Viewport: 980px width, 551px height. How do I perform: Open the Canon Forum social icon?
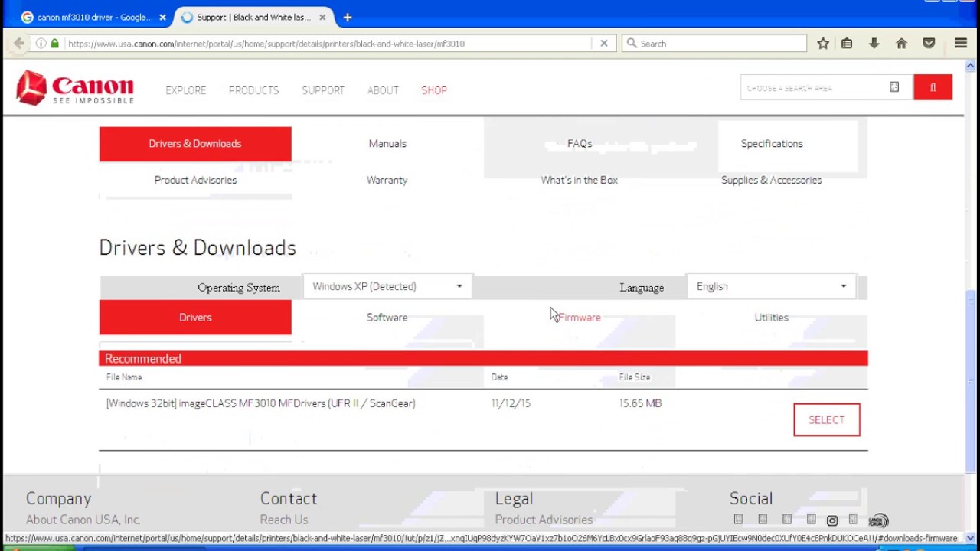(x=878, y=520)
